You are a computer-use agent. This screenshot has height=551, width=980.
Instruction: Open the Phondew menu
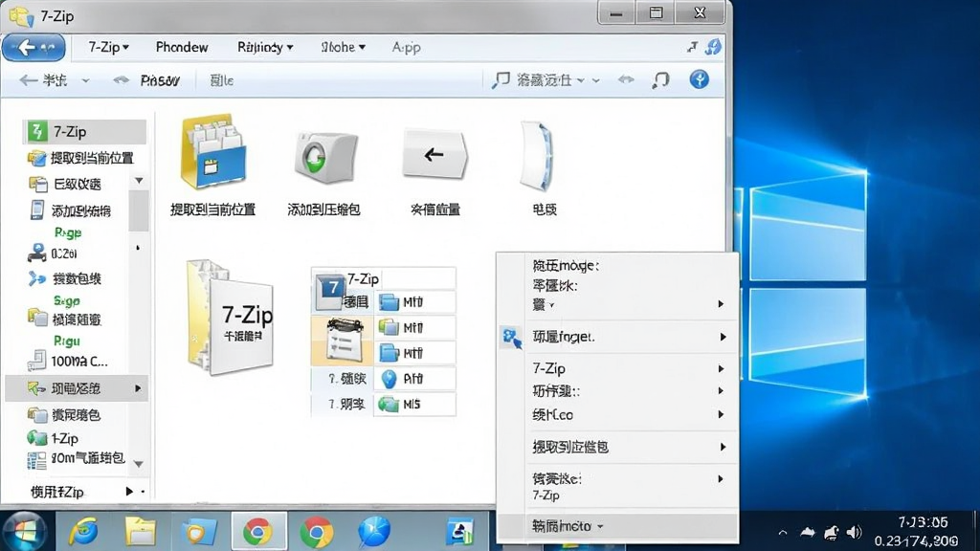click(x=181, y=47)
